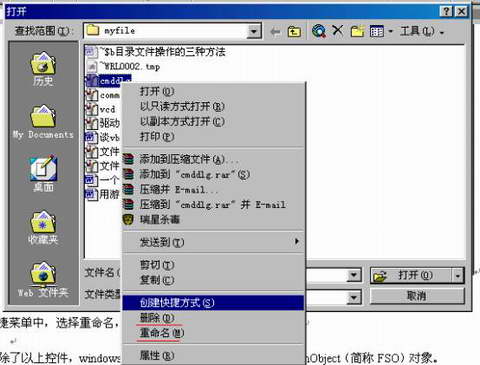Choose 重命名 (Rename) in context menu
This screenshot has height=365, width=480.
coord(162,333)
